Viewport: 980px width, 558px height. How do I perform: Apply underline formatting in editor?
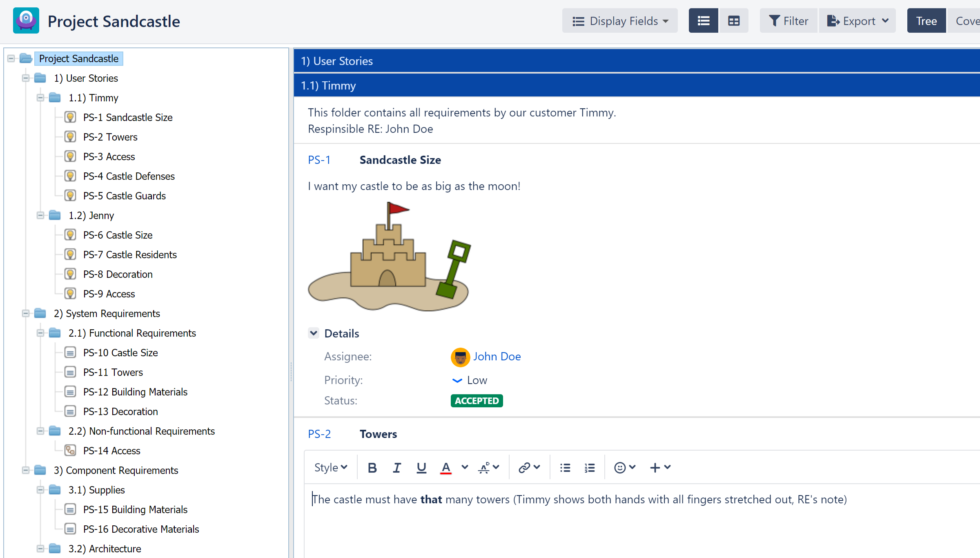(421, 468)
